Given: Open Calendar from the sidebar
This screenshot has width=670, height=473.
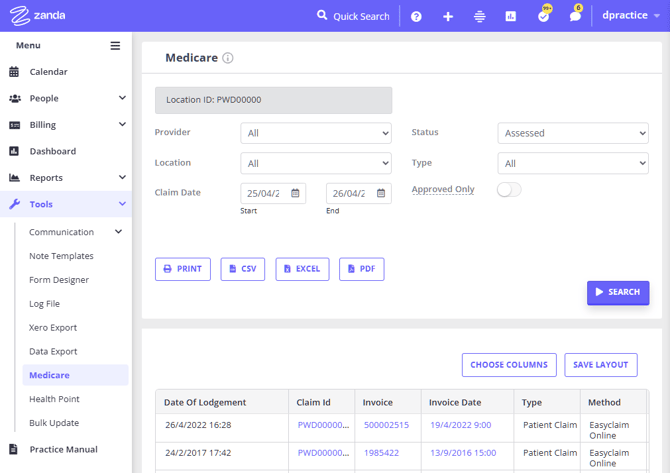Looking at the screenshot, I should tap(48, 72).
